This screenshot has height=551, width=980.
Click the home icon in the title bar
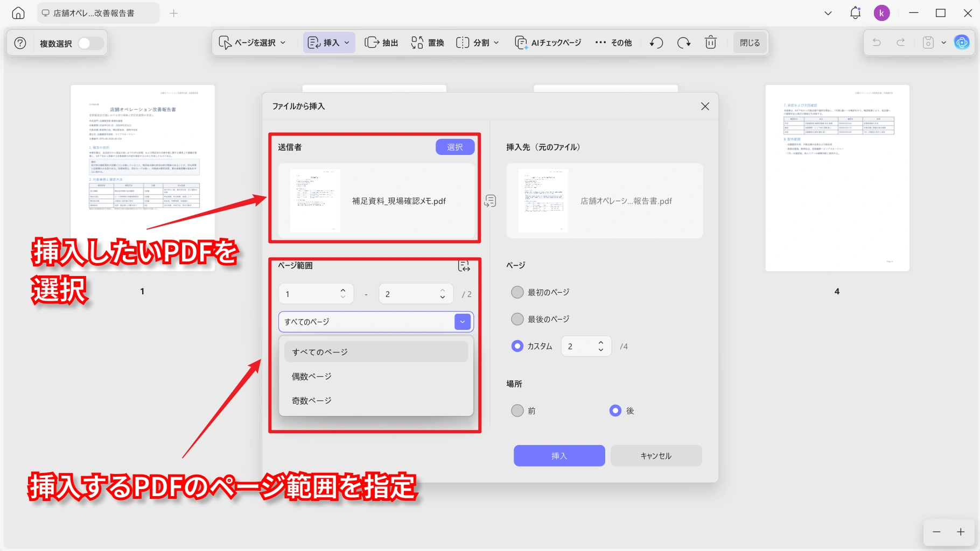pyautogui.click(x=18, y=13)
